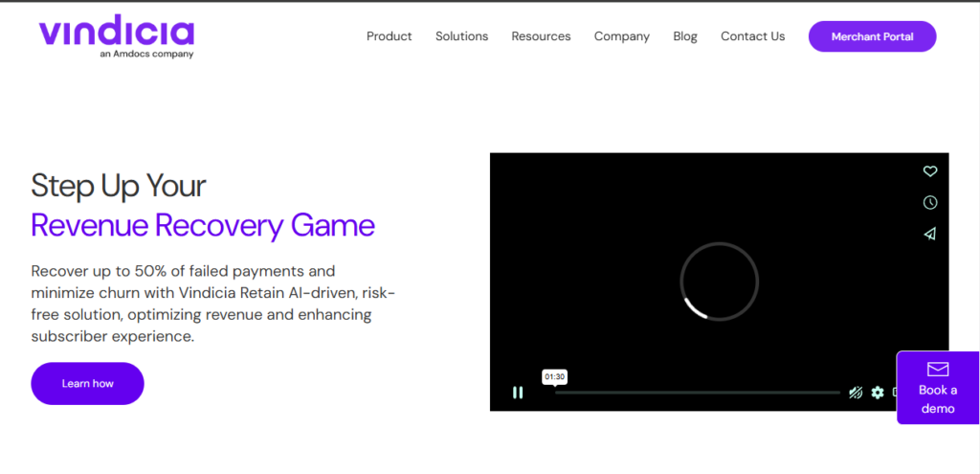Like the video with the heart icon
The height and width of the screenshot is (474, 980).
tap(930, 170)
